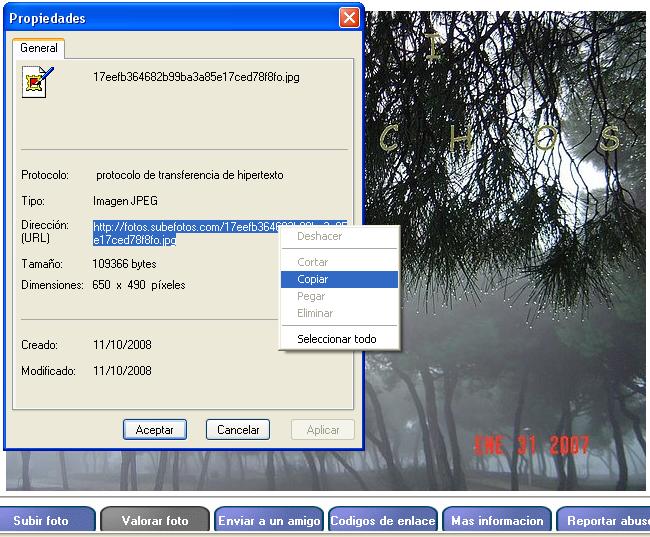Viewport: 650px width, 537px height.
Task: Choose Seleccionar todo from context menu
Action: (x=336, y=339)
